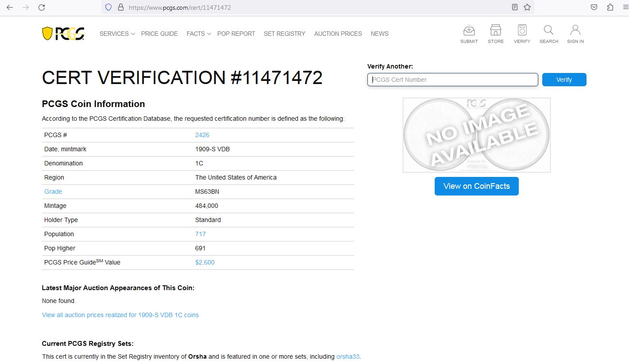Open the Pocket save icon
This screenshot has width=629, height=364.
(594, 7)
